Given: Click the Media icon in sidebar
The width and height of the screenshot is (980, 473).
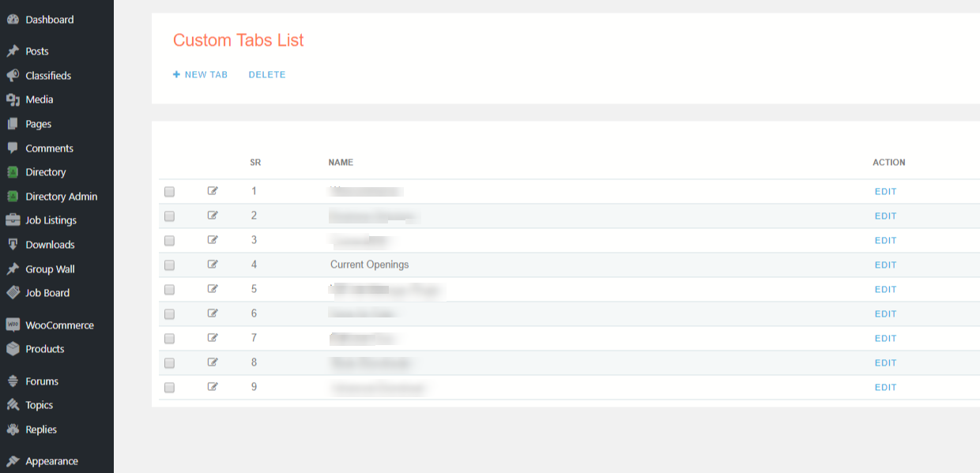Looking at the screenshot, I should point(13,99).
